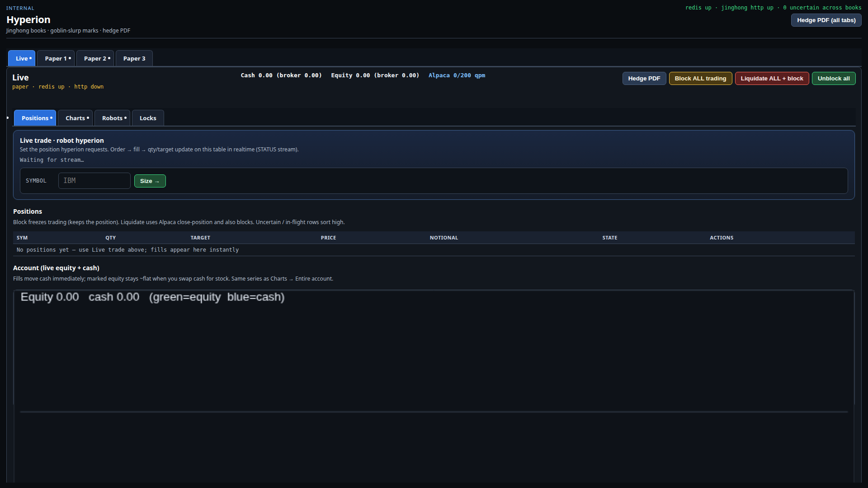
Task: Switch to the Robots sub-tab
Action: pyautogui.click(x=113, y=118)
